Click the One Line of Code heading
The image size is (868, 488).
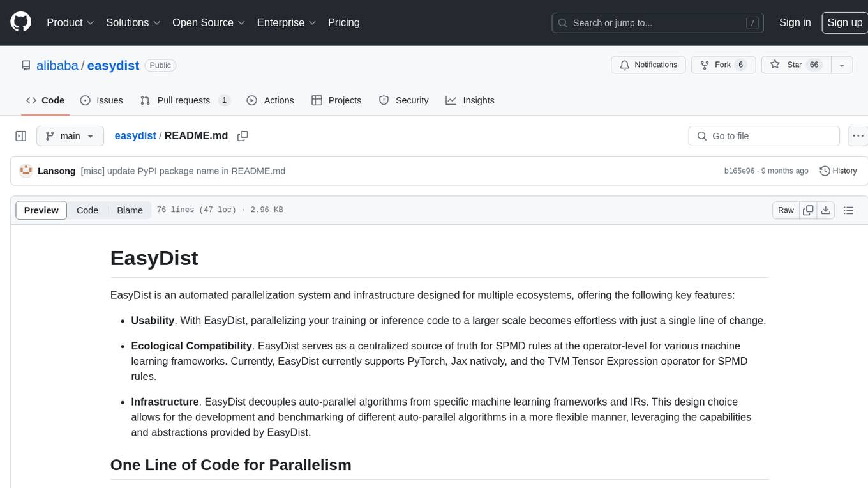coord(230,464)
